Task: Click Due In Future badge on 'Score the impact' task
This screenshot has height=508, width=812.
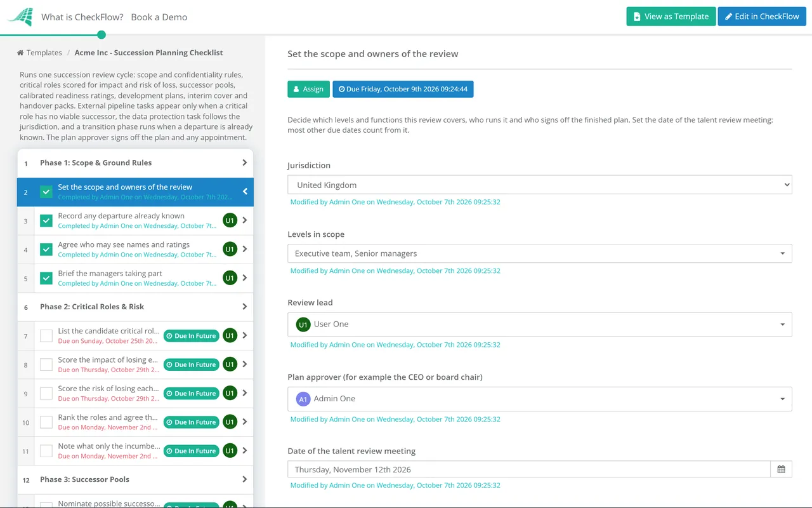Action: [192, 364]
